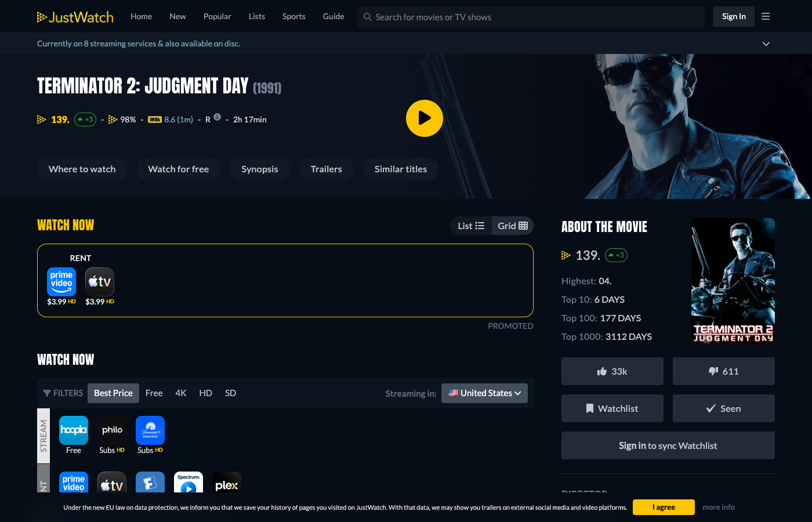The image size is (812, 522).
Task: Open the United States country dropdown
Action: tap(484, 393)
